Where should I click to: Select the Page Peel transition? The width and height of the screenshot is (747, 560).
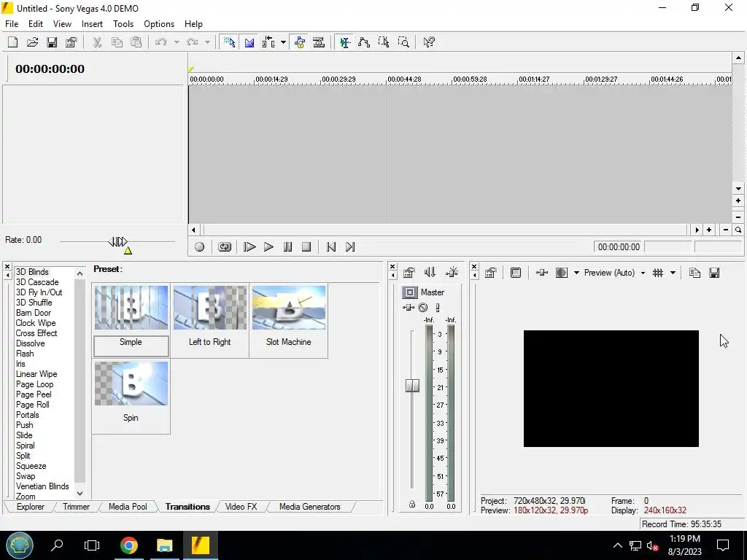coord(34,394)
